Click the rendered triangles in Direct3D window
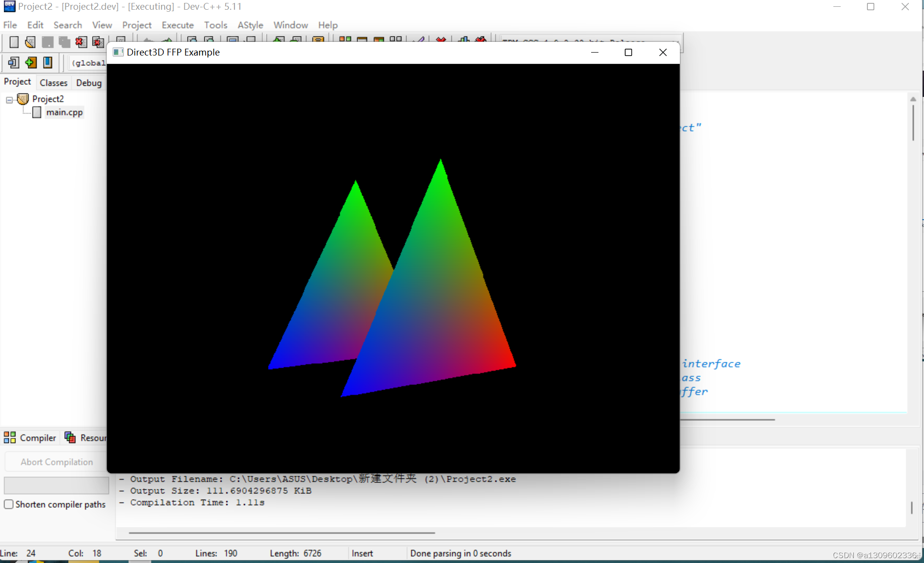 [392, 278]
